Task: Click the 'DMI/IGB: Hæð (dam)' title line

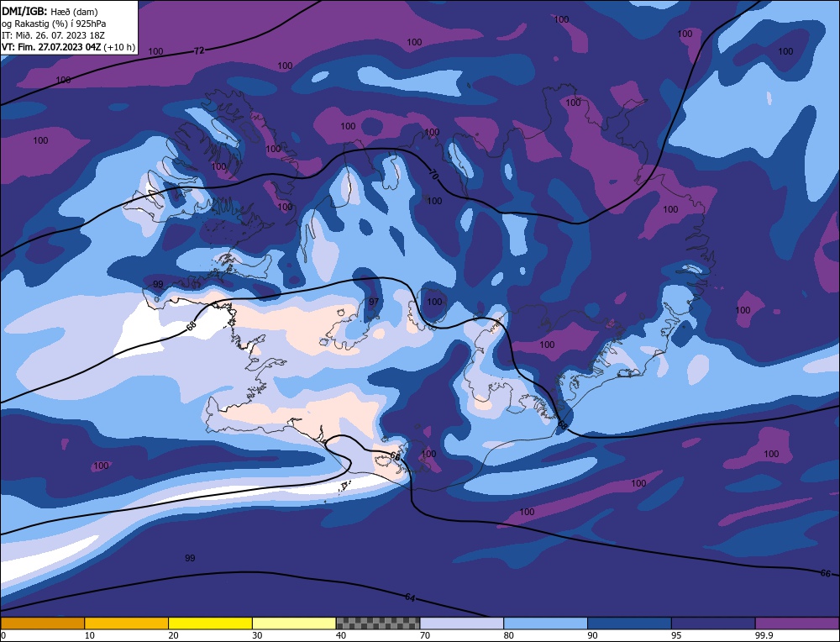Action: (50, 11)
